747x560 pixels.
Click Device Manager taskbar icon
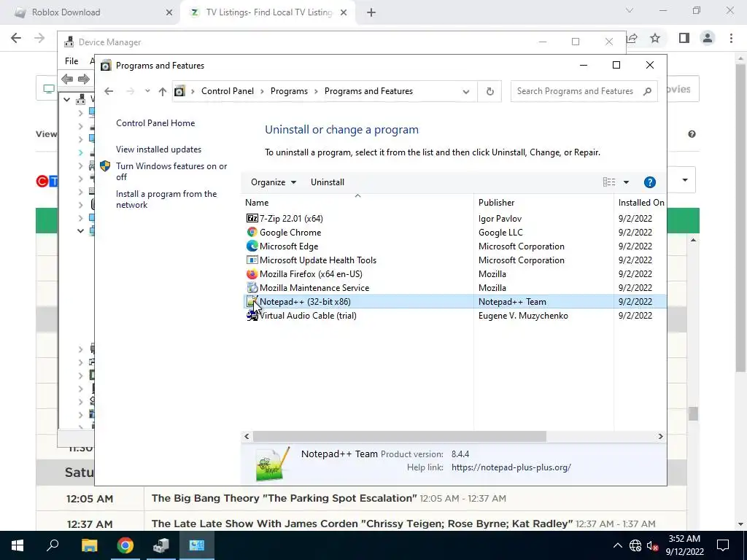tap(161, 545)
